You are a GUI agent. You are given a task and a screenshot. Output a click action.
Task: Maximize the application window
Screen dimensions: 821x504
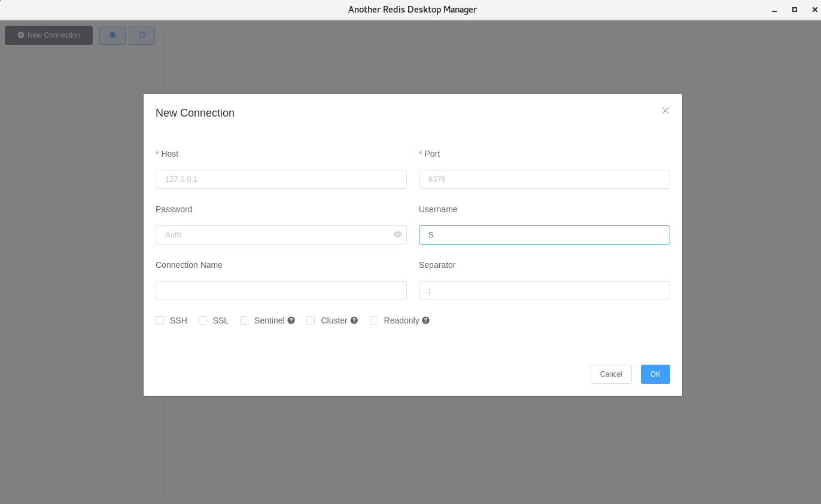tap(795, 10)
